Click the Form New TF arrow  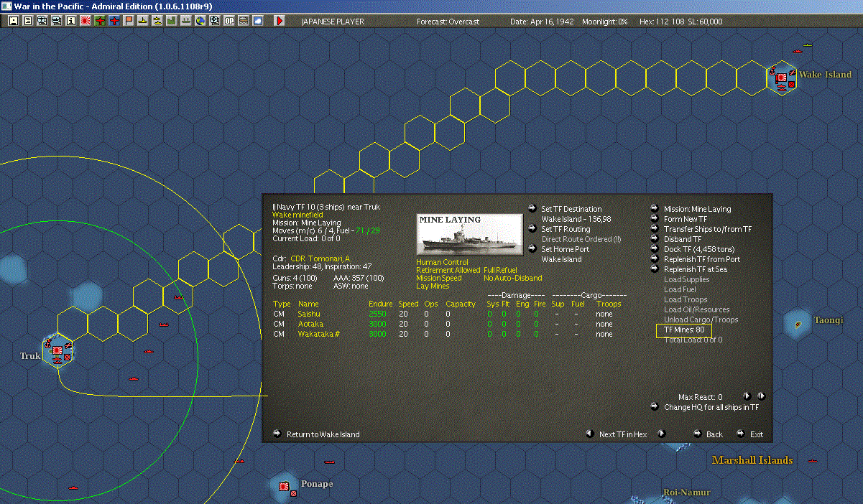pos(655,219)
